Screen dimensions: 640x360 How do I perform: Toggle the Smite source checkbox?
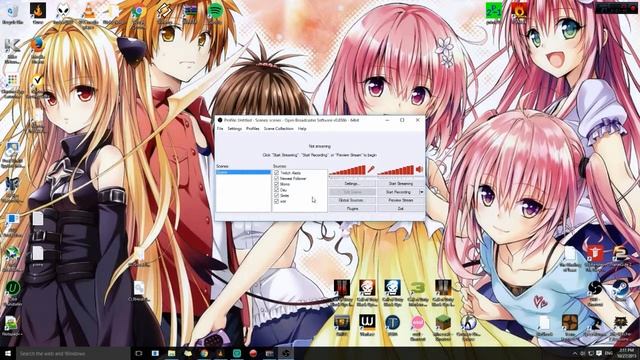276,196
